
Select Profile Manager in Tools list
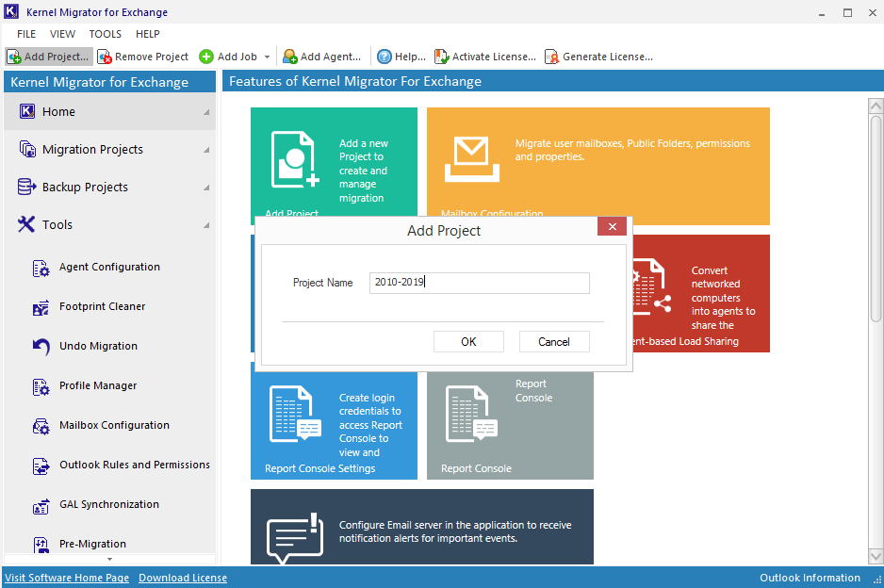pyautogui.click(x=98, y=385)
